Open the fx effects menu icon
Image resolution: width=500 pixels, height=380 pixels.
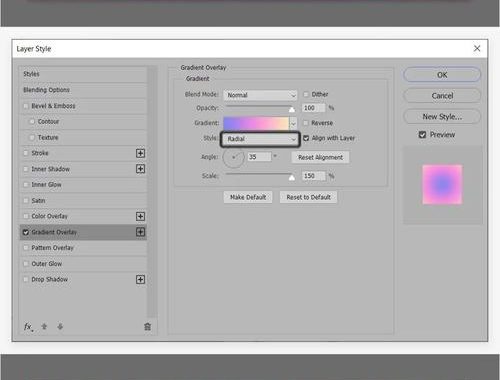coord(28,327)
